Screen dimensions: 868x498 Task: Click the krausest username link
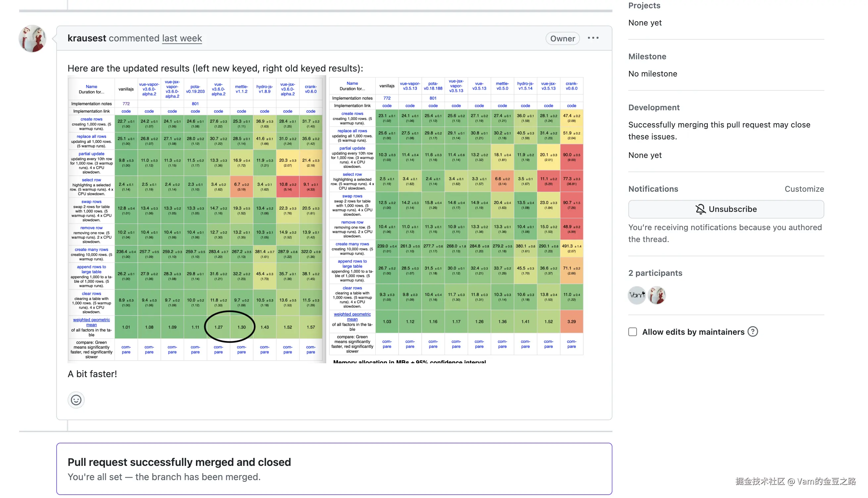pyautogui.click(x=87, y=38)
